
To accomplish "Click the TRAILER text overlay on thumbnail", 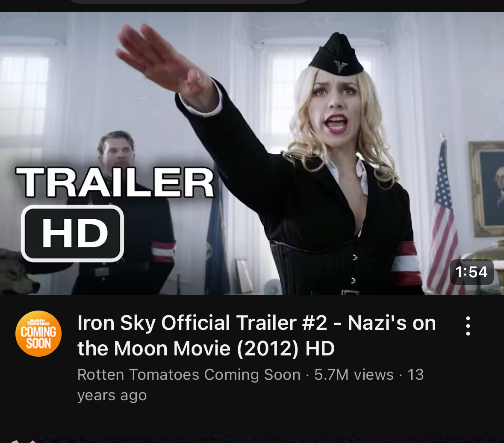I will point(115,182).
